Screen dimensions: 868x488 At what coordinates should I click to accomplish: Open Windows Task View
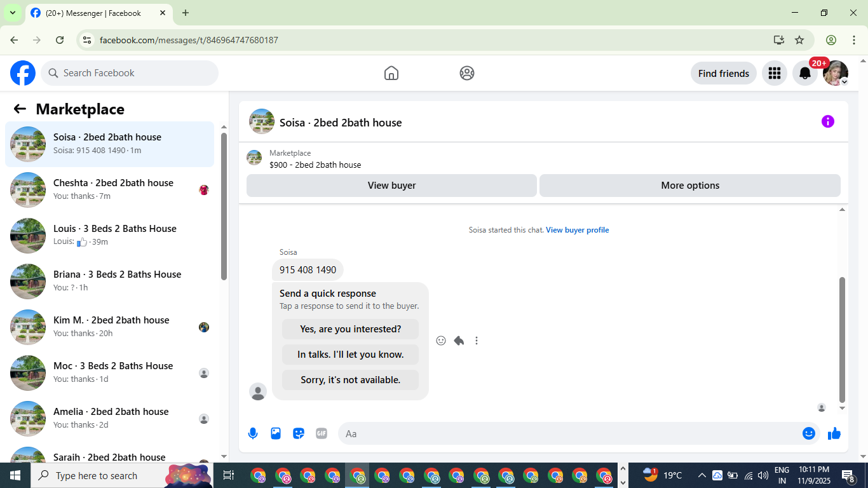pos(229,475)
